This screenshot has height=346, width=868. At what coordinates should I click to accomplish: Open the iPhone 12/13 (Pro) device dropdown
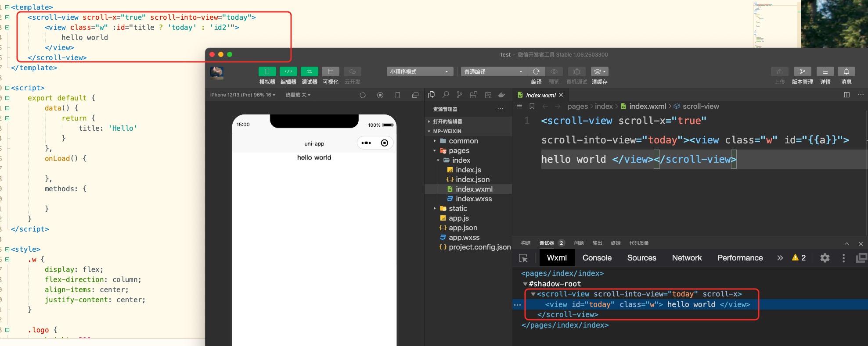point(243,95)
